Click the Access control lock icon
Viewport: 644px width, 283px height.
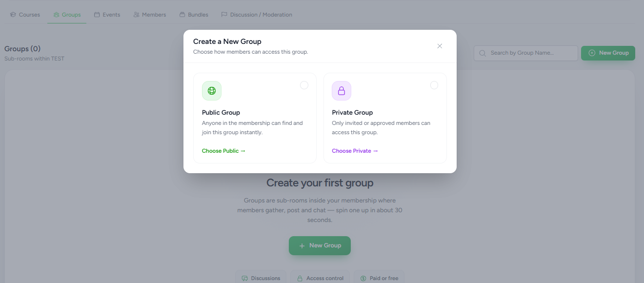(x=300, y=278)
